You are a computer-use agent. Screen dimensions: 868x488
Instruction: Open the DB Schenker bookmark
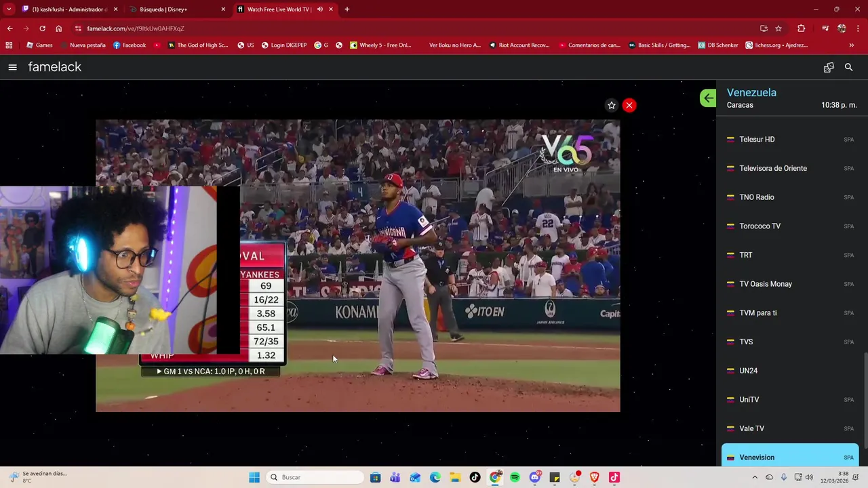tap(717, 45)
